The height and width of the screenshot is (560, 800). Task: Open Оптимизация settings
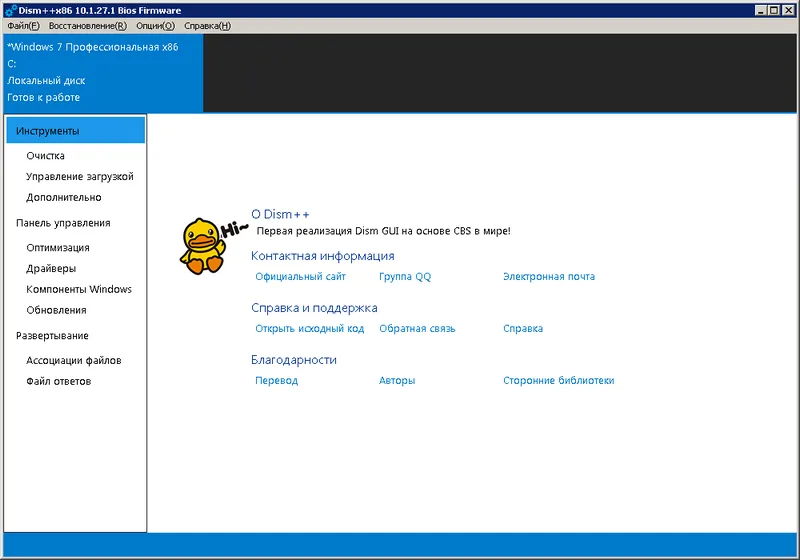coord(58,247)
